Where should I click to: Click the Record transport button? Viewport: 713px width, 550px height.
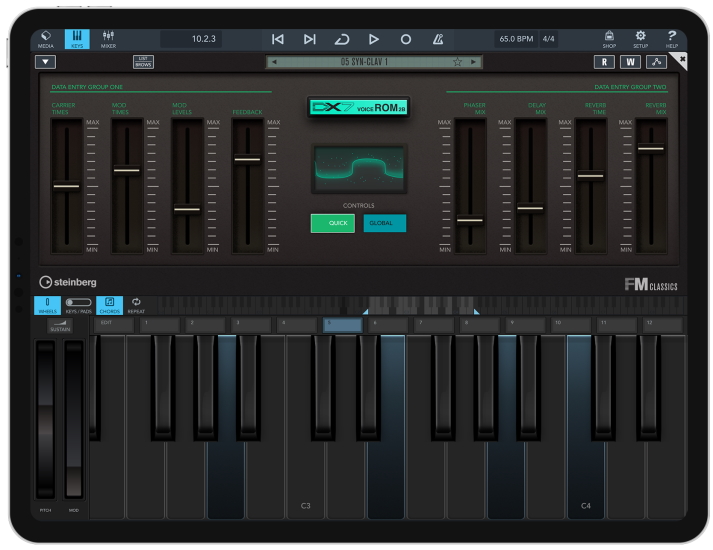[x=406, y=39]
